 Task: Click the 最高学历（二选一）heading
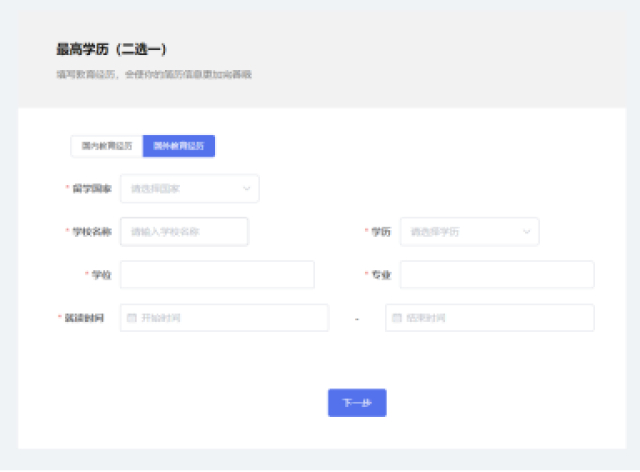pyautogui.click(x=111, y=49)
